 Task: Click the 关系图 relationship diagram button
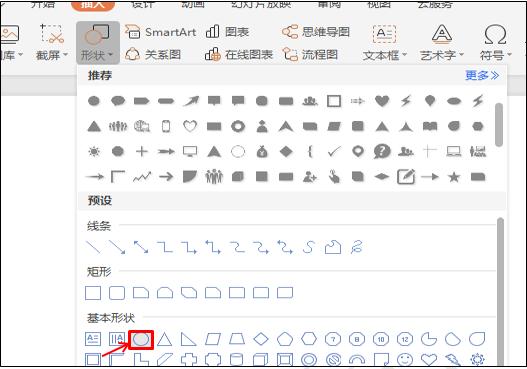(153, 54)
